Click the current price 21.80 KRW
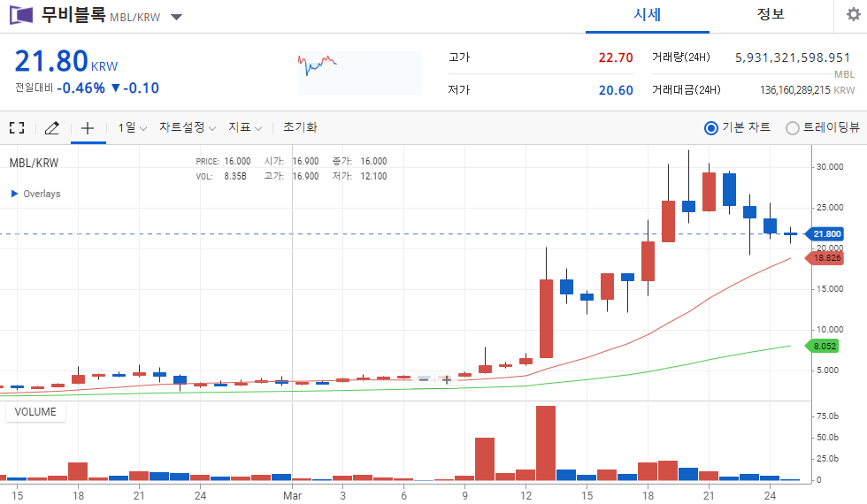The height and width of the screenshot is (504, 867). pyautogui.click(x=65, y=61)
